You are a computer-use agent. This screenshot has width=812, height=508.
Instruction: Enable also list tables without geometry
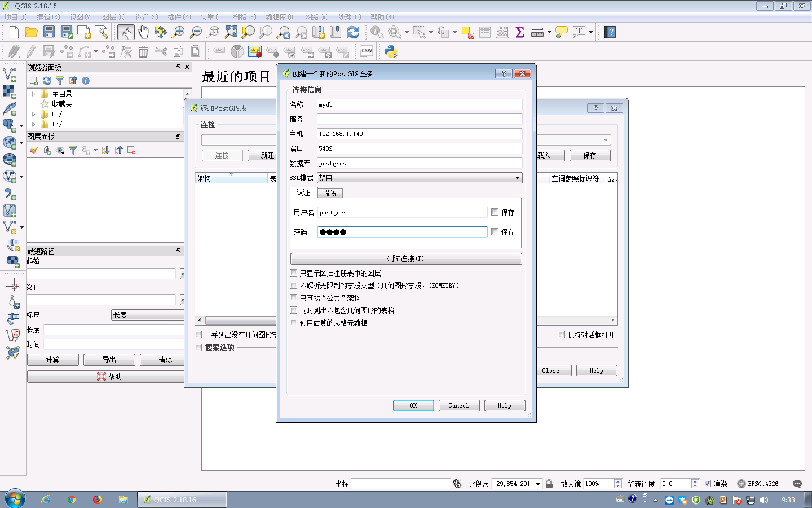(x=293, y=310)
